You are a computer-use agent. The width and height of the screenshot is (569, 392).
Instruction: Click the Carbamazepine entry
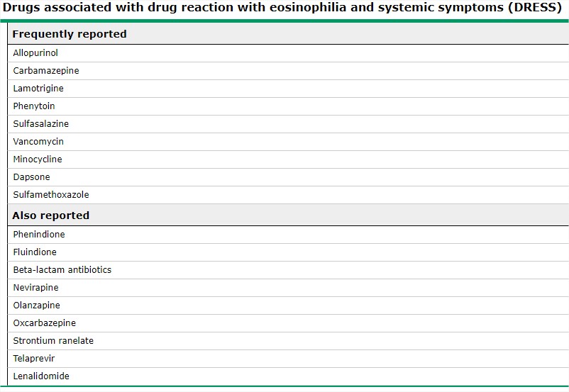point(46,71)
